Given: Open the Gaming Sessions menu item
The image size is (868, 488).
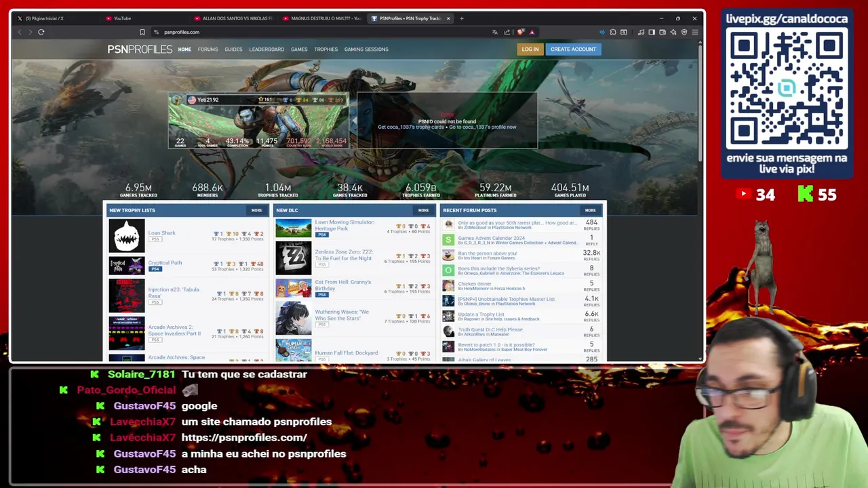Looking at the screenshot, I should click(366, 49).
